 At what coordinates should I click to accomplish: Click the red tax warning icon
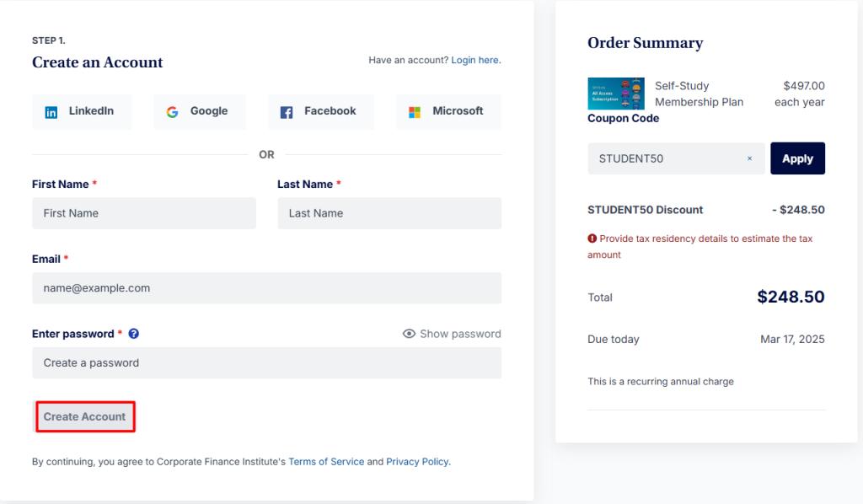pyautogui.click(x=592, y=239)
